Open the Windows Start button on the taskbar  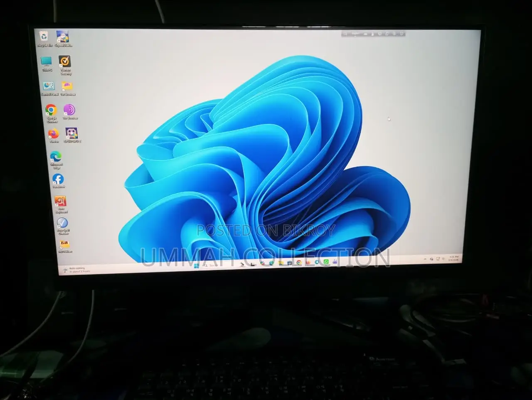click(x=196, y=266)
